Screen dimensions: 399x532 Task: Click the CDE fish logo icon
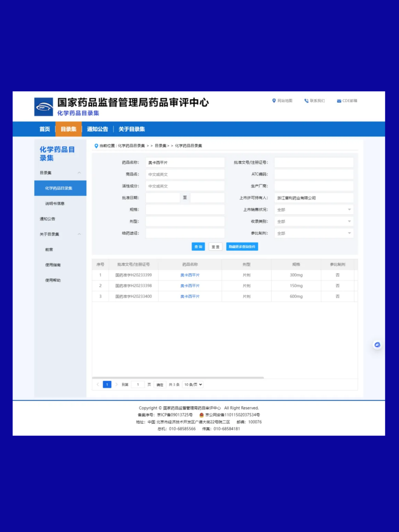[44, 107]
